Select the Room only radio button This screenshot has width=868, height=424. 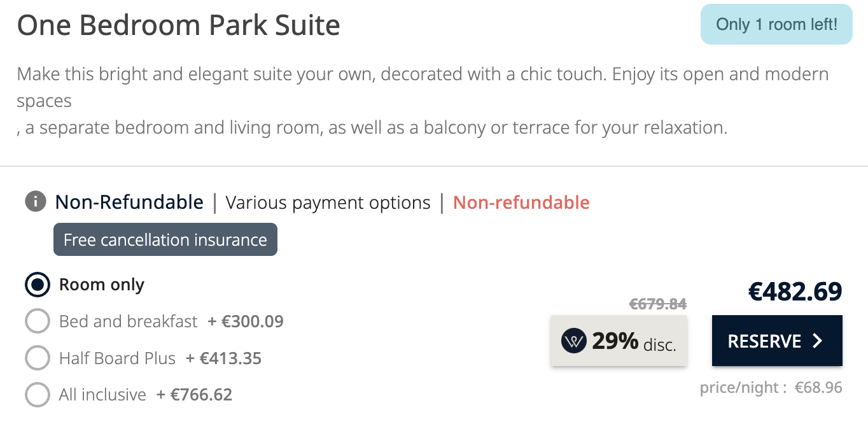(x=38, y=285)
